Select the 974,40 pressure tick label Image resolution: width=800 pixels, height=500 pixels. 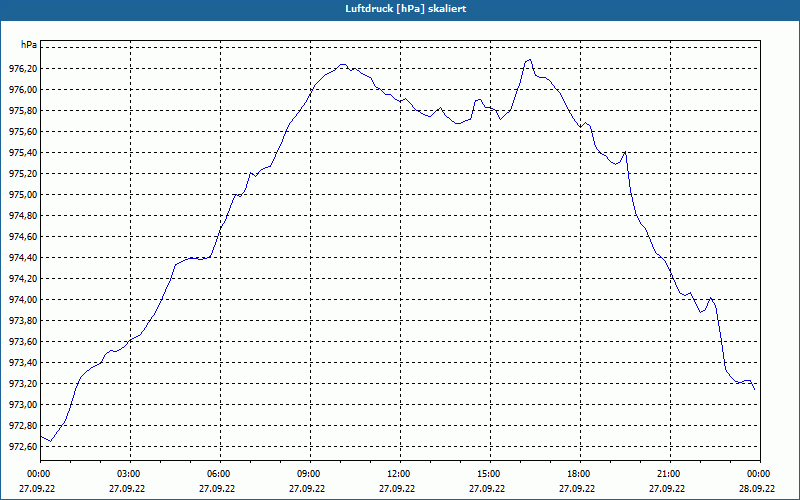23,258
